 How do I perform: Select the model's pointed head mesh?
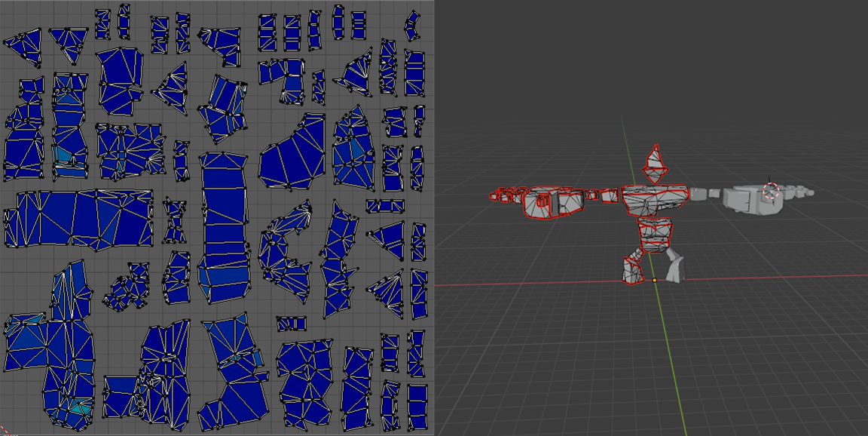(655, 164)
